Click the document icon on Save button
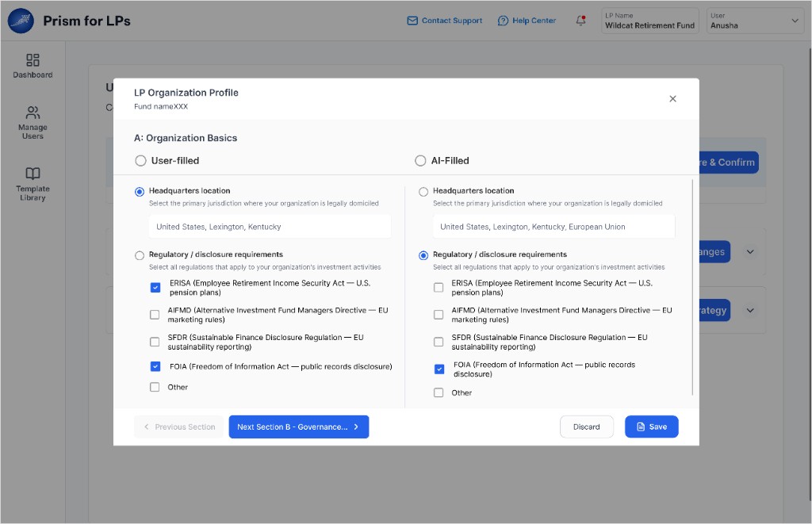Viewport: 812px width, 524px height. 641,426
